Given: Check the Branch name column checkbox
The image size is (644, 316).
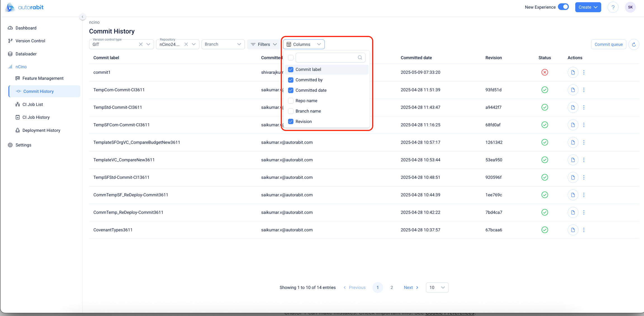Looking at the screenshot, I should (x=291, y=111).
